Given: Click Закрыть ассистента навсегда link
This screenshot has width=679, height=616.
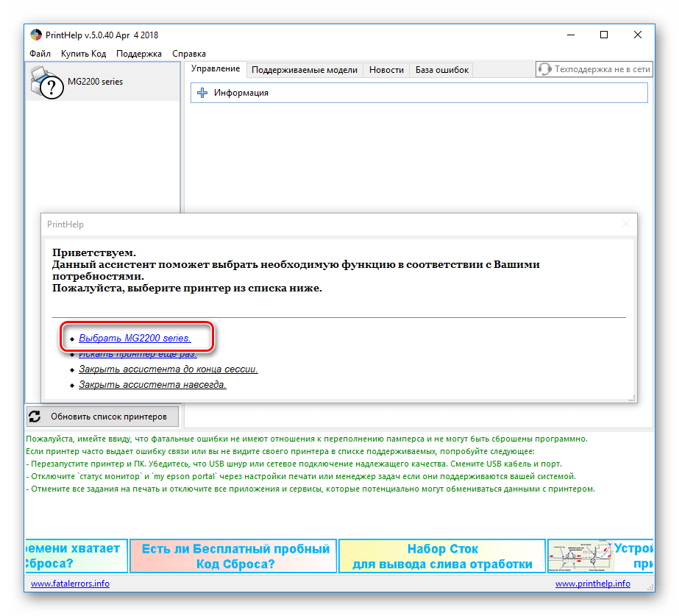Looking at the screenshot, I should 152,385.
